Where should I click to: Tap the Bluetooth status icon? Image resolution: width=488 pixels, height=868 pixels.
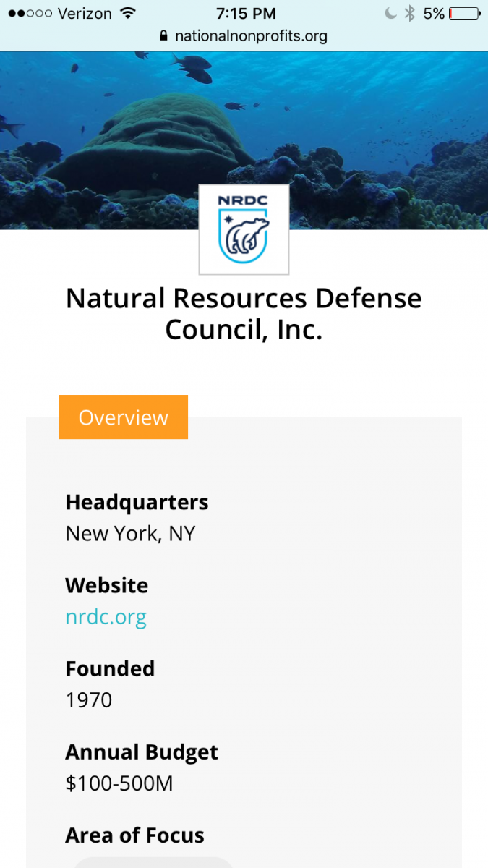[410, 13]
